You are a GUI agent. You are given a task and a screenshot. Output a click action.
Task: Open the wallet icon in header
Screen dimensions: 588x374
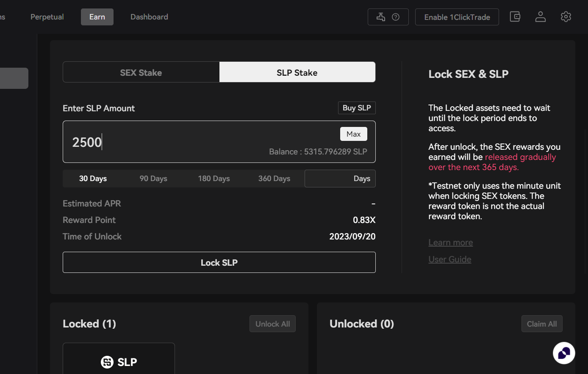click(515, 17)
